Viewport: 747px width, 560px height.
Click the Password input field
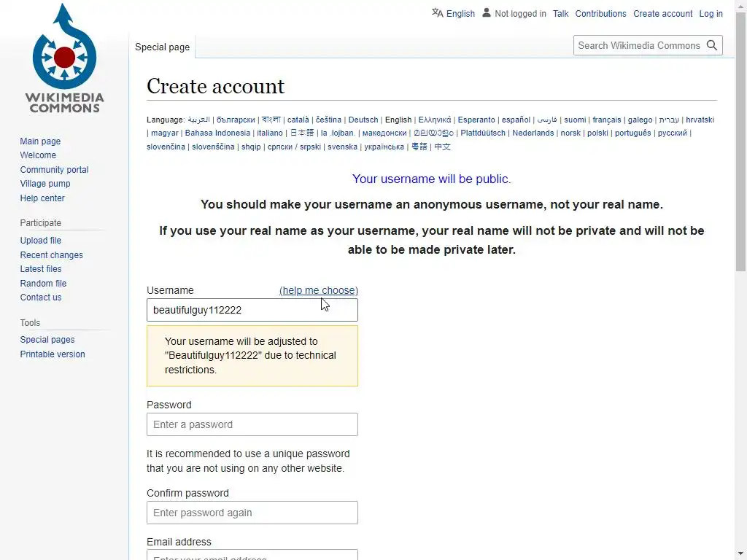252,424
